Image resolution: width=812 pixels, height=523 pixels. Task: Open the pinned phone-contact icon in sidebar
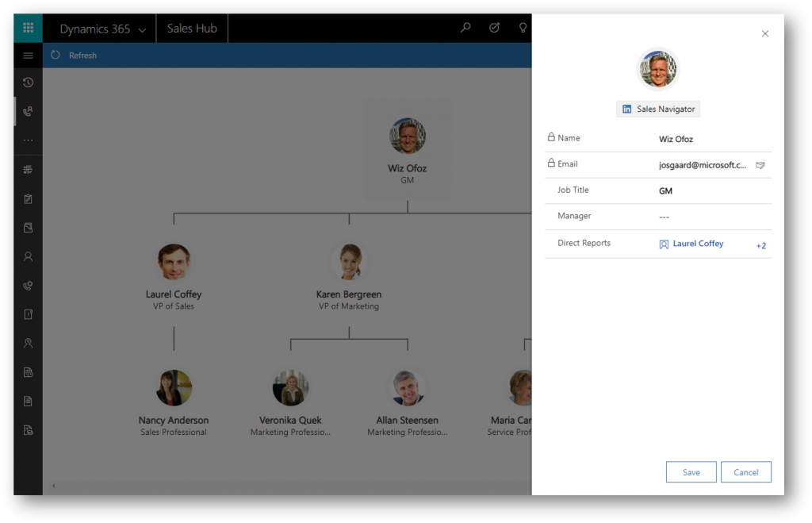tap(28, 111)
